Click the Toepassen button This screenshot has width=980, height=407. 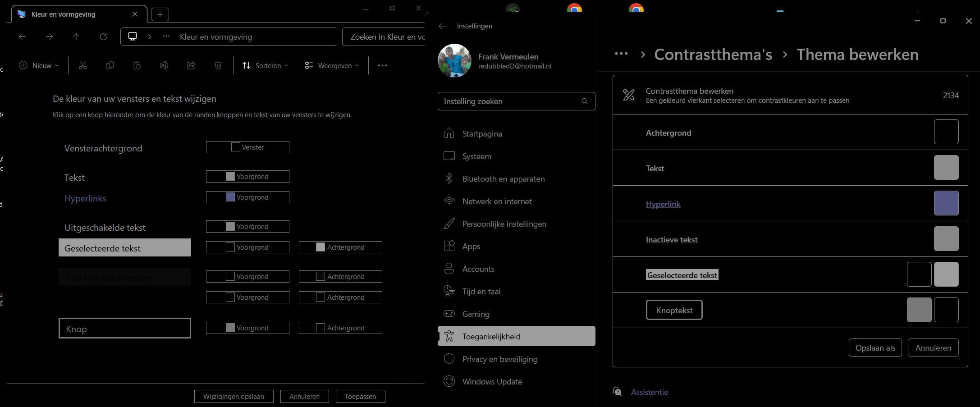[x=360, y=397]
